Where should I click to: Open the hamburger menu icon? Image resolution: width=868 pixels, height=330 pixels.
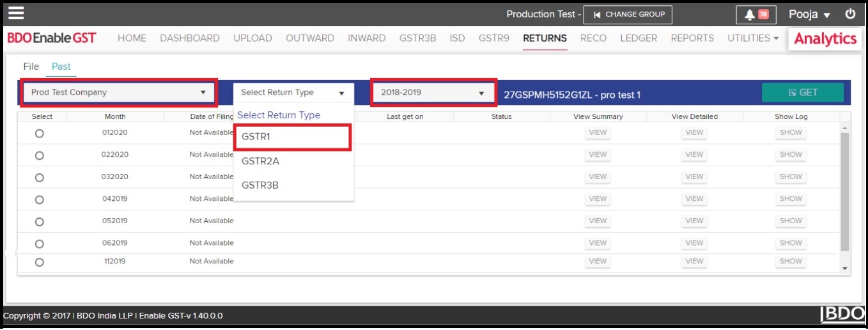15,13
